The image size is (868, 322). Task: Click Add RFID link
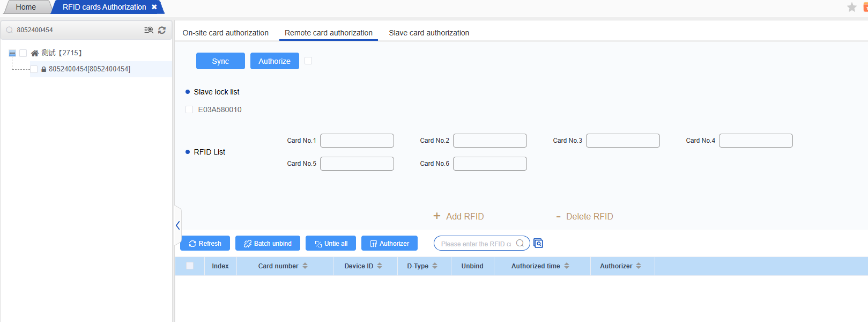tap(458, 216)
